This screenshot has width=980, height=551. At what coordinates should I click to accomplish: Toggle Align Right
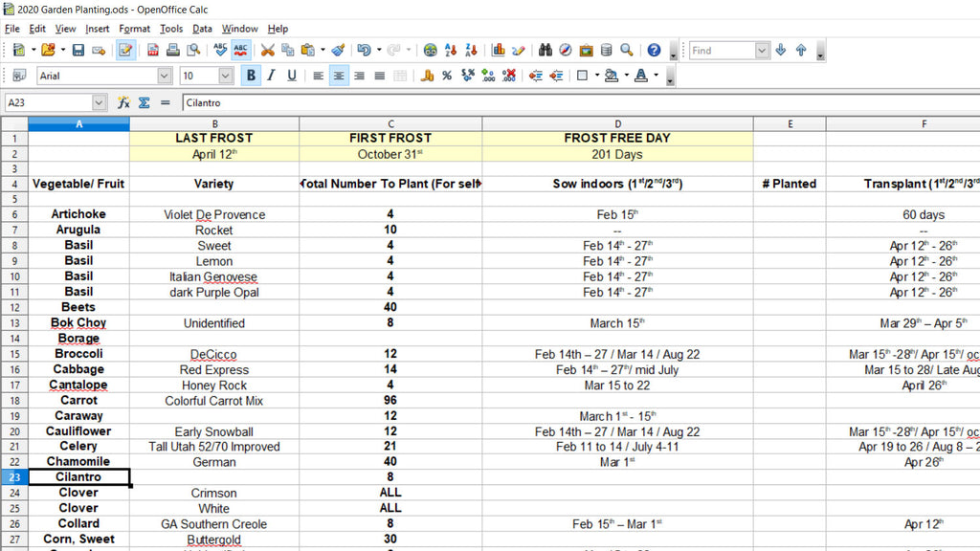click(x=360, y=76)
